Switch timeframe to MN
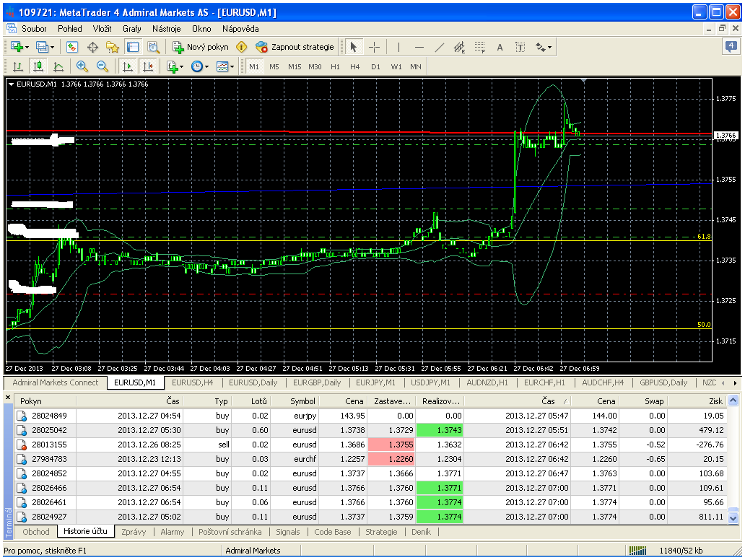The width and height of the screenshot is (745, 560). pos(416,66)
